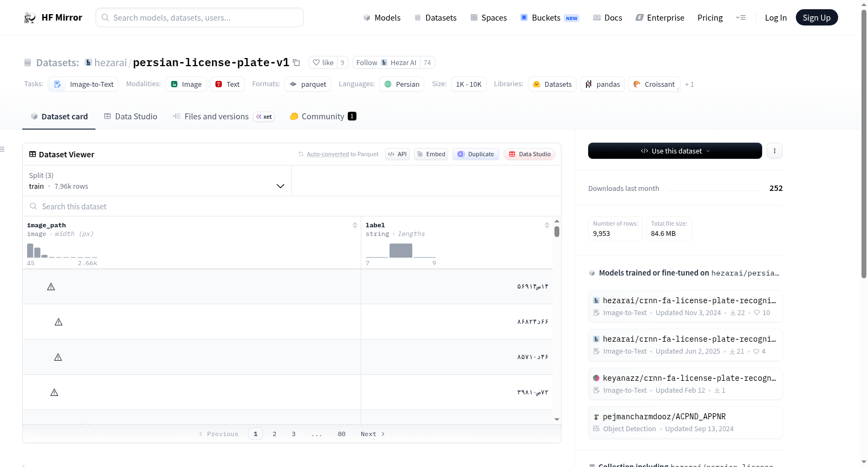The height and width of the screenshot is (467, 868).
Task: Click the hezarai owner link
Action: pos(111,62)
